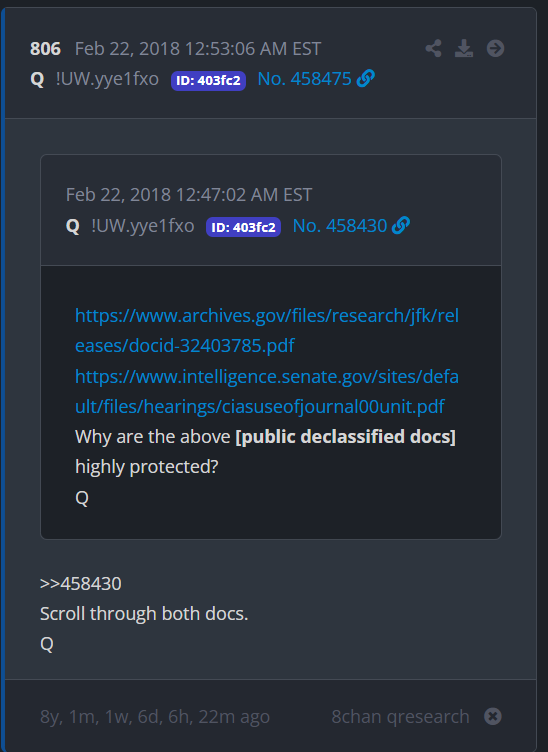Click the tripcode !UW.yye1fxo in header
This screenshot has height=752, width=548.
point(107,79)
